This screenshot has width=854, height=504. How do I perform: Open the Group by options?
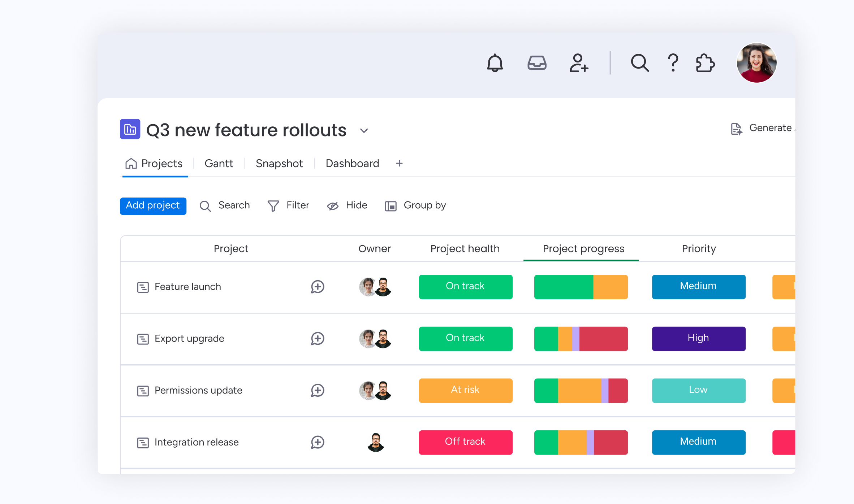tap(415, 205)
